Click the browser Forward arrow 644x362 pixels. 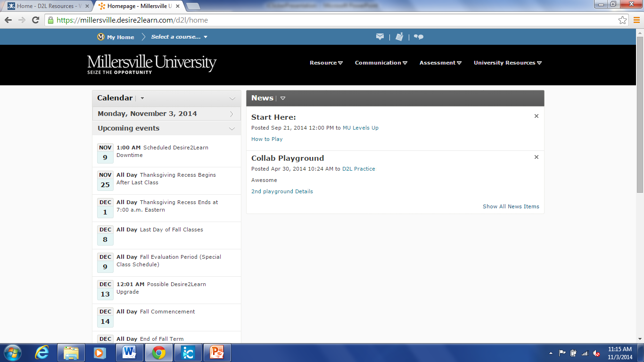(22, 20)
